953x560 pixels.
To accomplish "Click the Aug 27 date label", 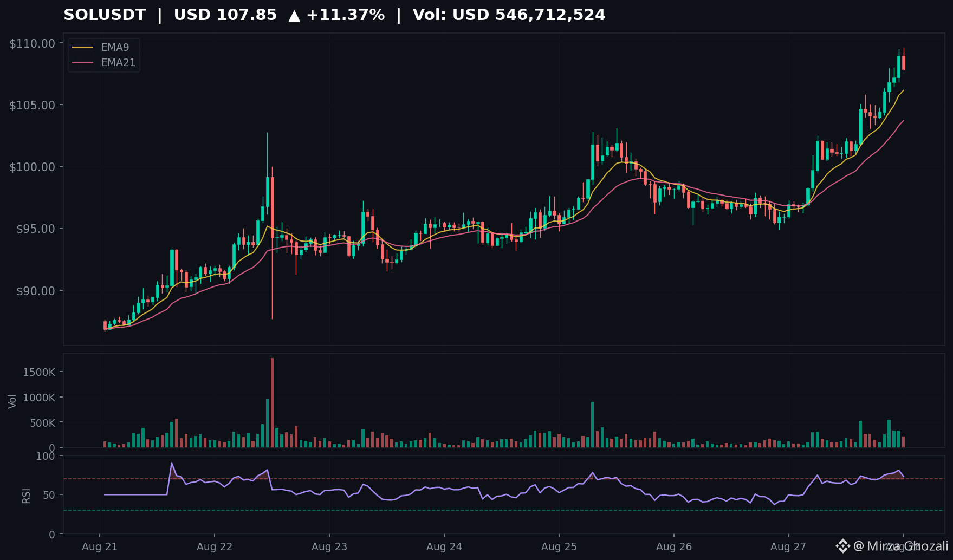I will coord(788,547).
